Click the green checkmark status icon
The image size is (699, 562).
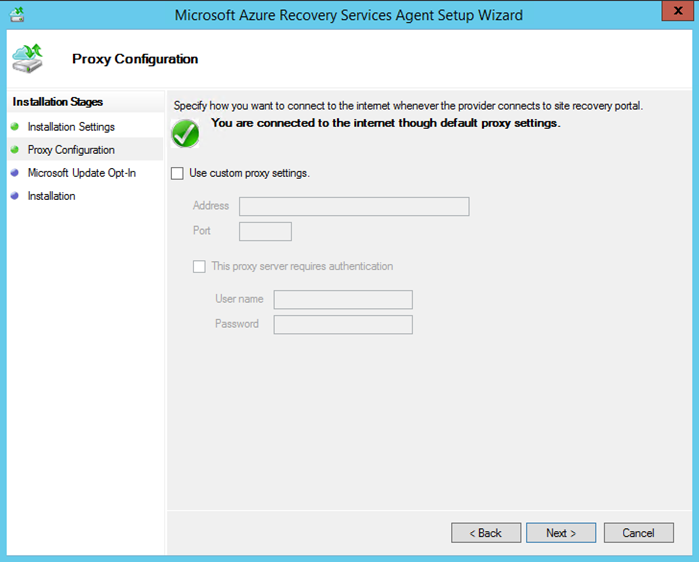[185, 134]
